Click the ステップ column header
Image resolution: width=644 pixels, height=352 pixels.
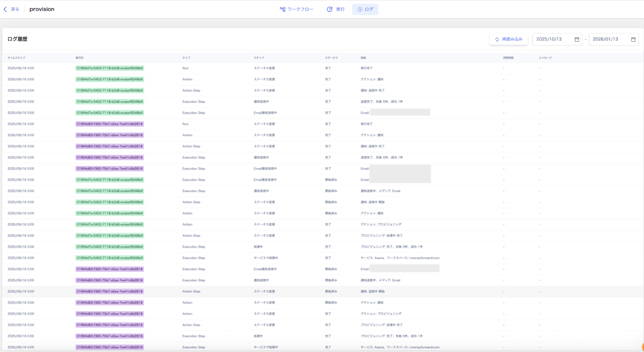(259, 58)
